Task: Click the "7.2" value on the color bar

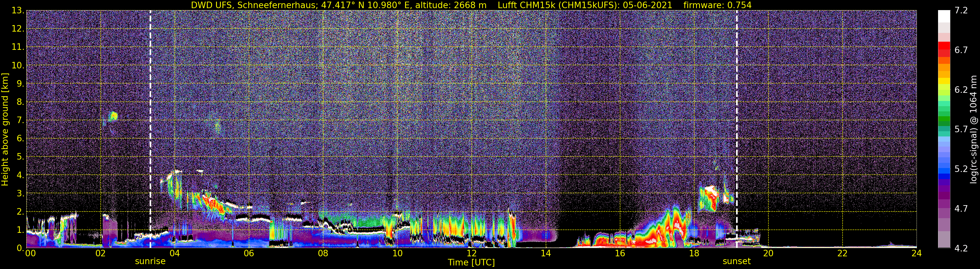Action: click(961, 11)
